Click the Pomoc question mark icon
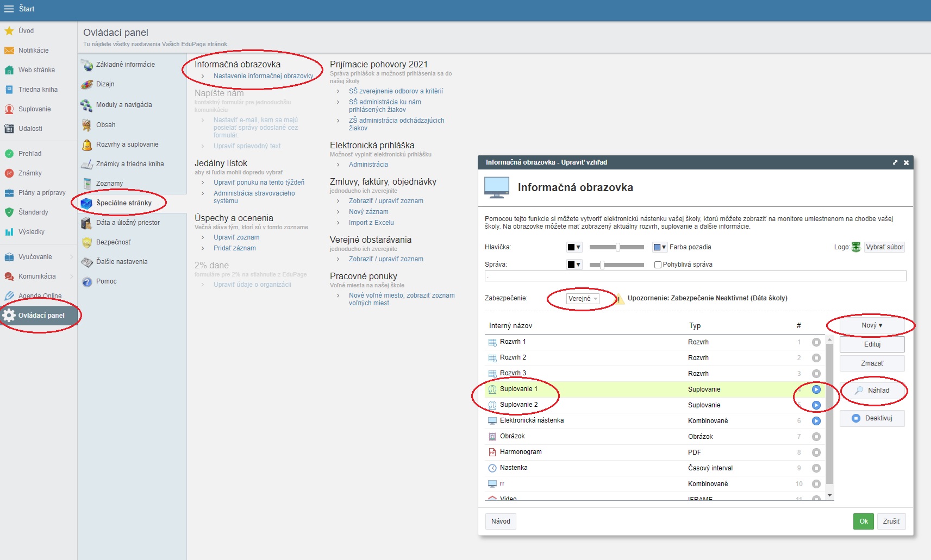931x560 pixels. [x=87, y=281]
